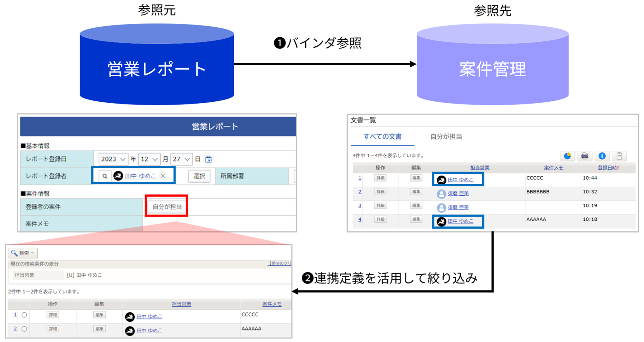Viewport: 644px width, 342px height.
Task: Open 須磨 亜美 link in 文書一覧 row 3
Action: pos(458,207)
